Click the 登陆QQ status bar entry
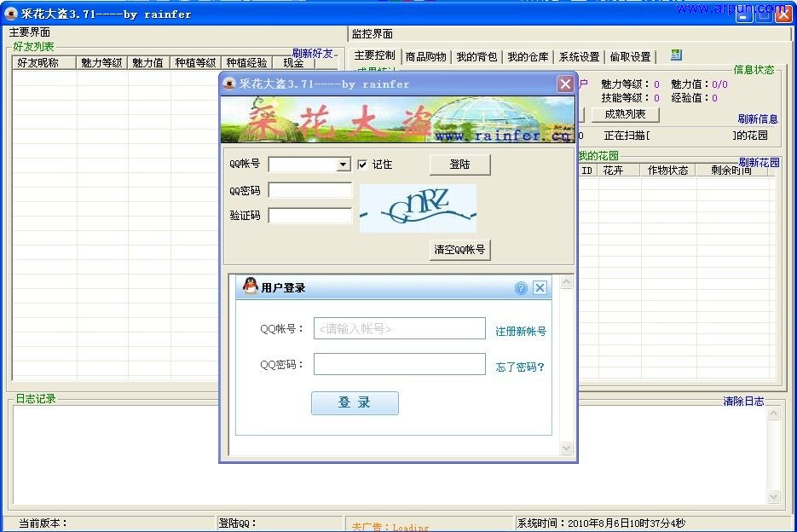 [280, 523]
